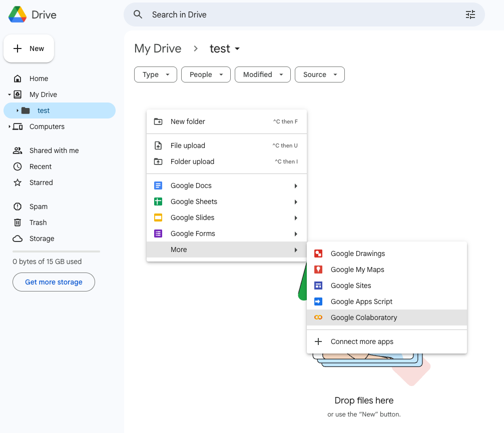The image size is (504, 433).
Task: Click the Google Drive logo
Action: click(18, 14)
